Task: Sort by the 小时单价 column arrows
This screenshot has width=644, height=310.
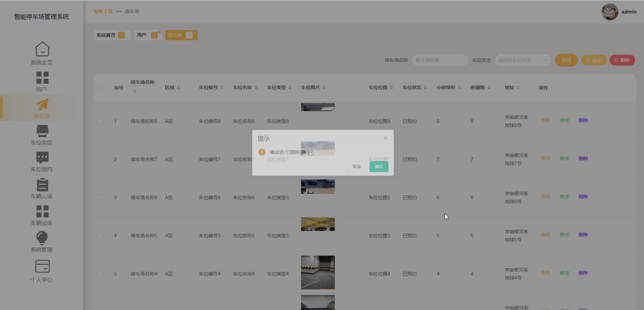Action: pyautogui.click(x=460, y=87)
